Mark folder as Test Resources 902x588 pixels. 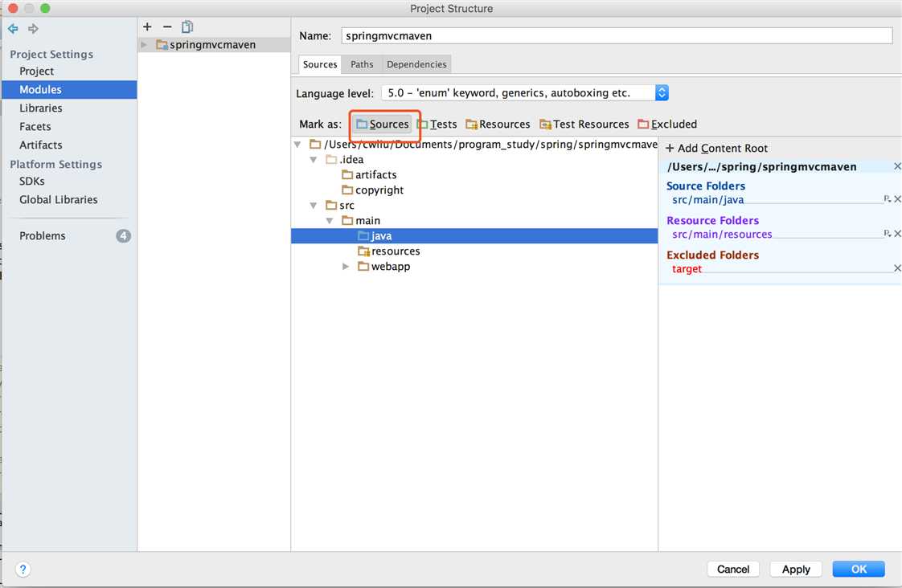[584, 125]
